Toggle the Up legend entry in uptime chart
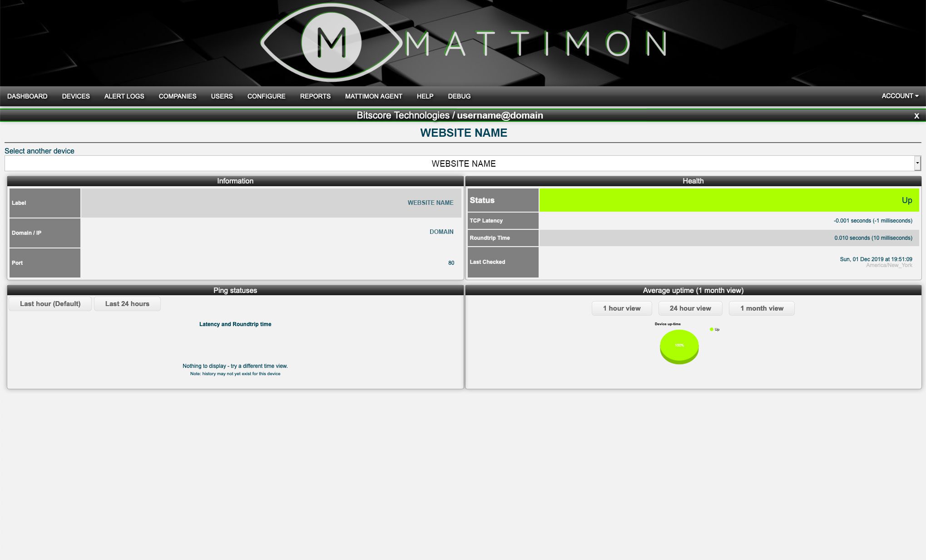Screen dimensions: 926x560 (714, 330)
